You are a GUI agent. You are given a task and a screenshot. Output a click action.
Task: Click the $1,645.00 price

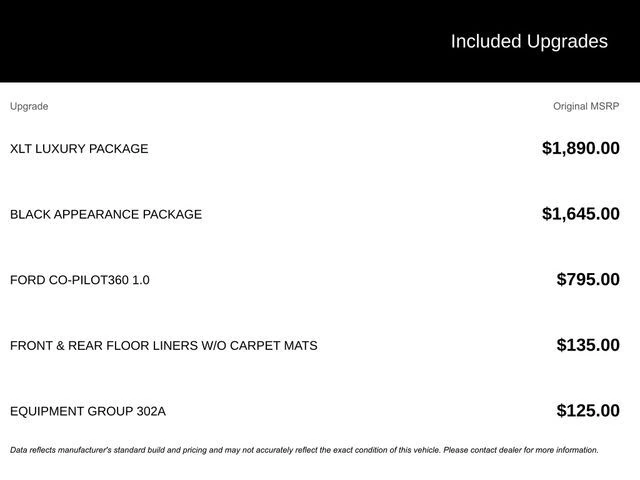(580, 214)
